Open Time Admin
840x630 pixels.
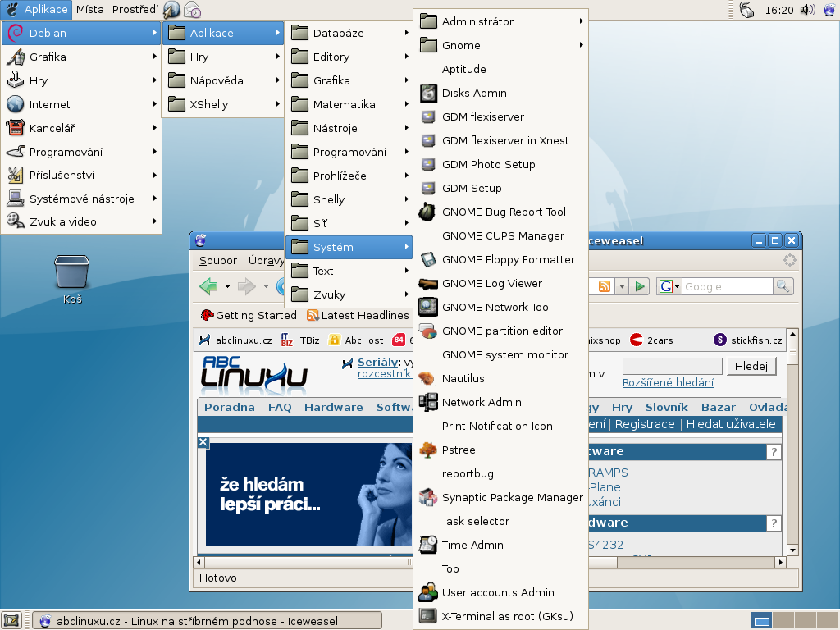(x=500, y=545)
